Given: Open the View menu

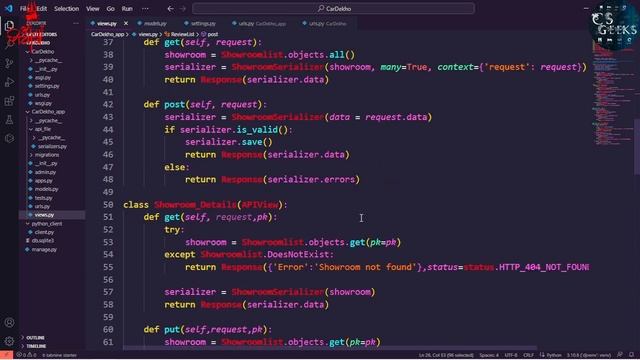Looking at the screenshot, I should 93,9.
